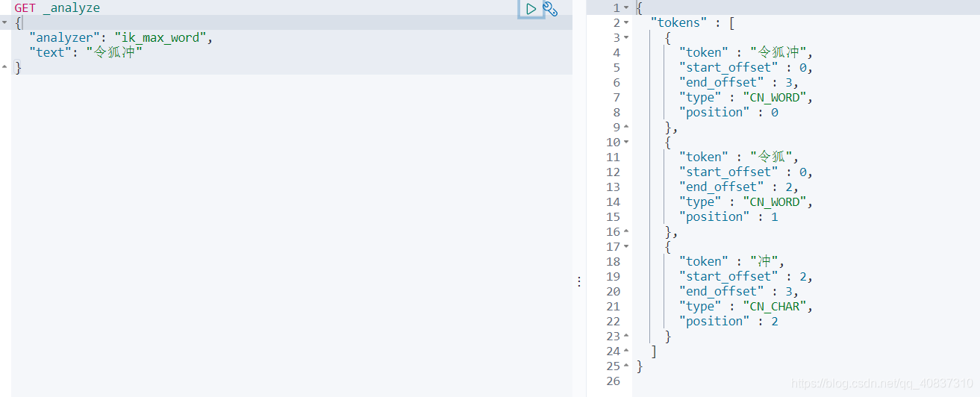
Task: Toggle fold arrow on response line 24
Action: click(x=626, y=351)
